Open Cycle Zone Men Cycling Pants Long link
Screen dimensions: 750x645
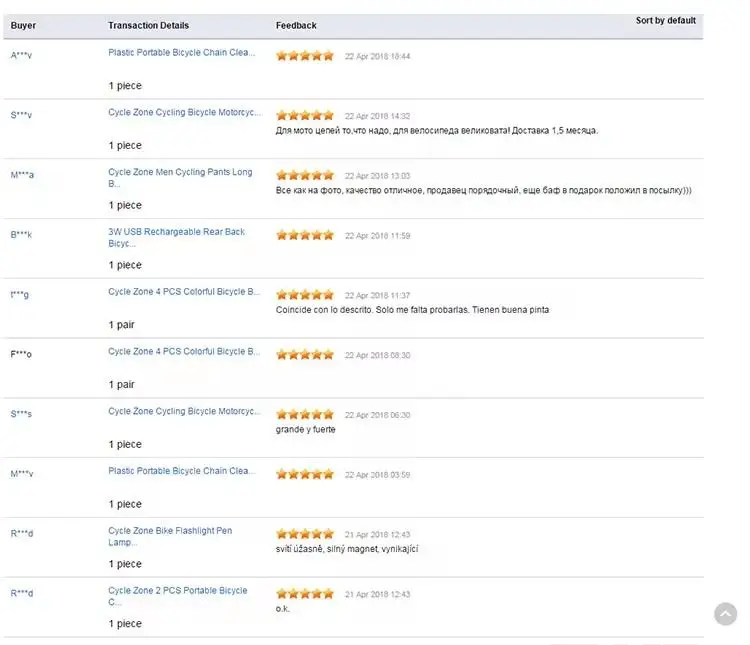click(x=180, y=178)
